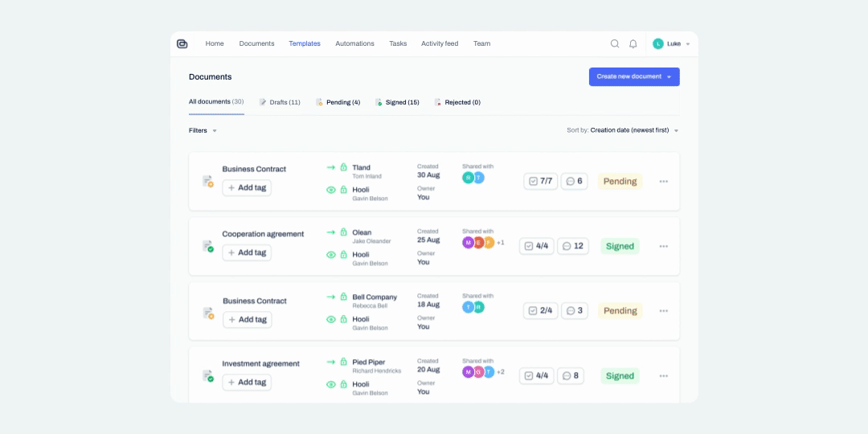The image size is (868, 434).
Task: Add tag to Cooperation agreement
Action: [247, 252]
